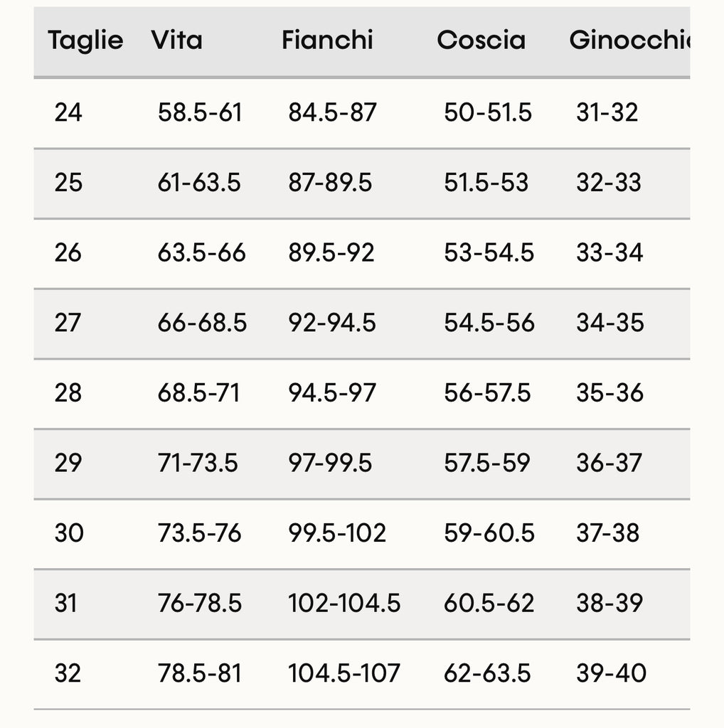
Task: Click the Fianchi column header
Action: click(327, 41)
